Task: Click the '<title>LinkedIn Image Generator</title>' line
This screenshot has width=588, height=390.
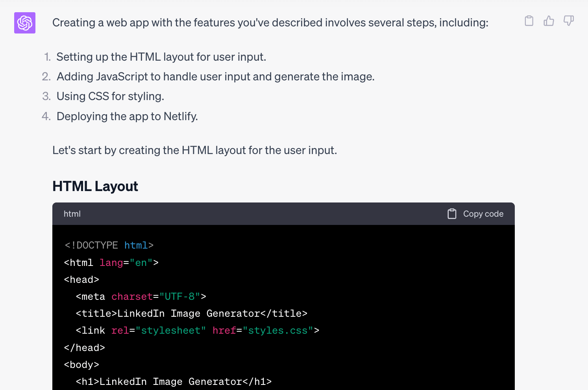Action: point(192,314)
